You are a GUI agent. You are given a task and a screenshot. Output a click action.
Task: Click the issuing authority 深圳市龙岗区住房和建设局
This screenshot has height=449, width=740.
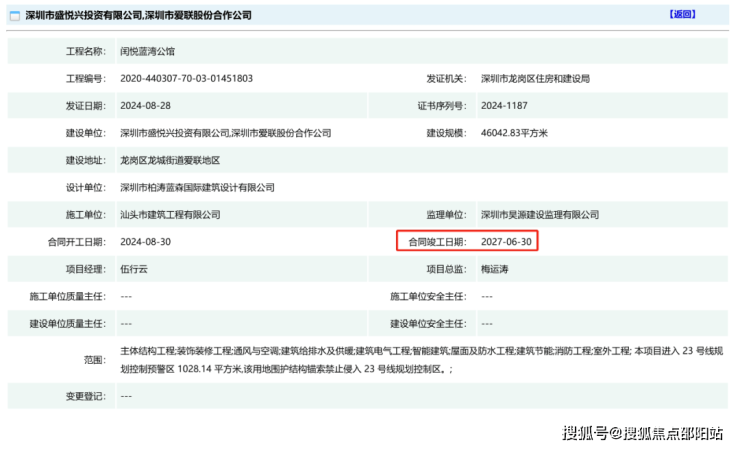[535, 78]
